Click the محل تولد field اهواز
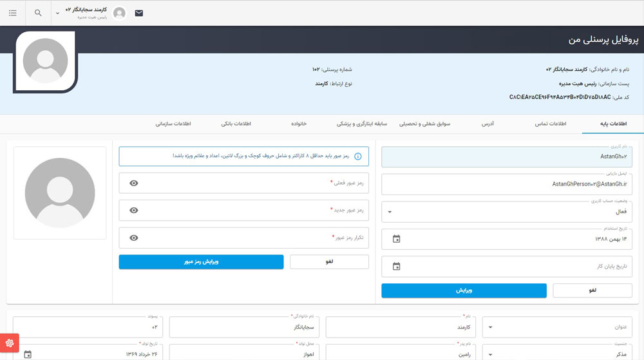Image resolution: width=644 pixels, height=360 pixels. (244, 353)
